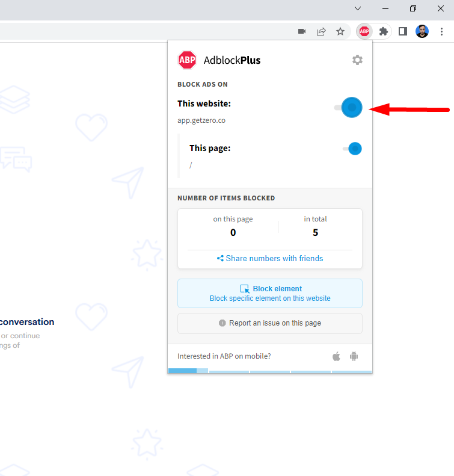Click the ABP extension icon in the toolbar

coord(364,31)
